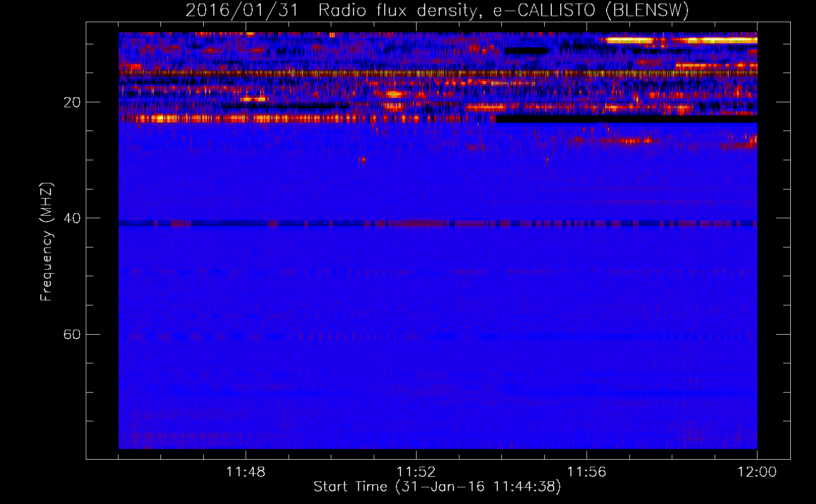Image resolution: width=816 pixels, height=504 pixels.
Task: Click the black data gap bar near 23 MHz
Action: tap(626, 119)
